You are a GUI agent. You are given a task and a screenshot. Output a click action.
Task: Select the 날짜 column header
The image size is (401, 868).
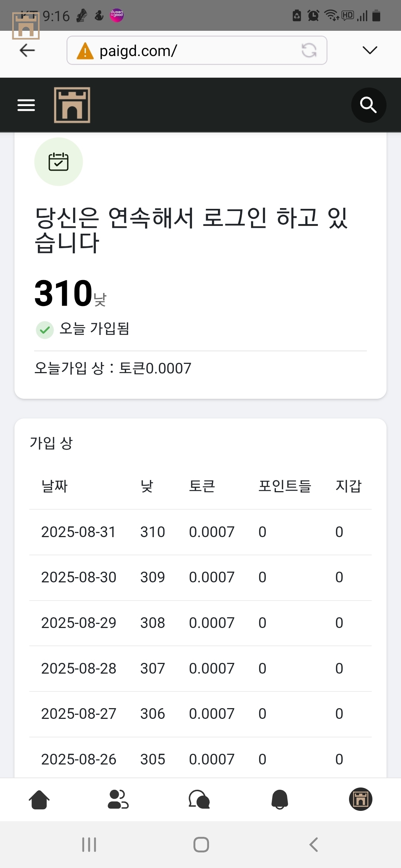[x=55, y=486]
